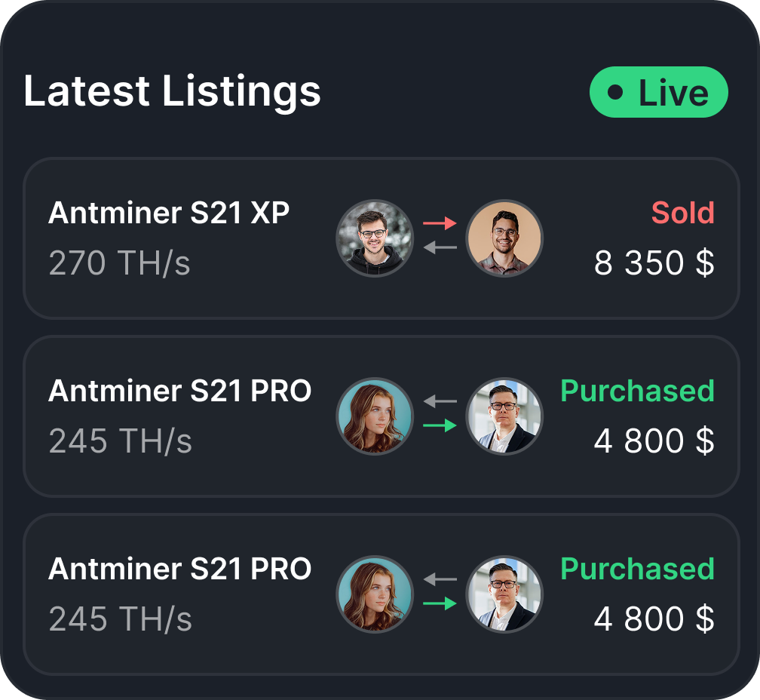Click the green right arrow in the first Purchased listing
Viewport: 760px width, 700px height.
440,425
